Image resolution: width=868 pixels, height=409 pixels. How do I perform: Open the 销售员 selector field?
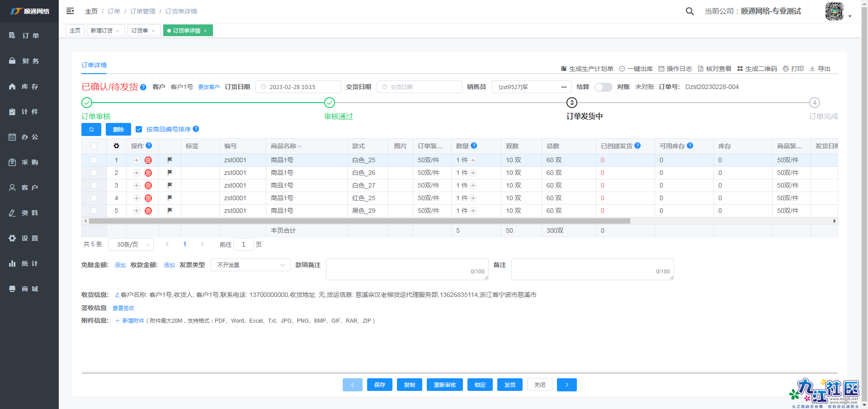point(531,87)
